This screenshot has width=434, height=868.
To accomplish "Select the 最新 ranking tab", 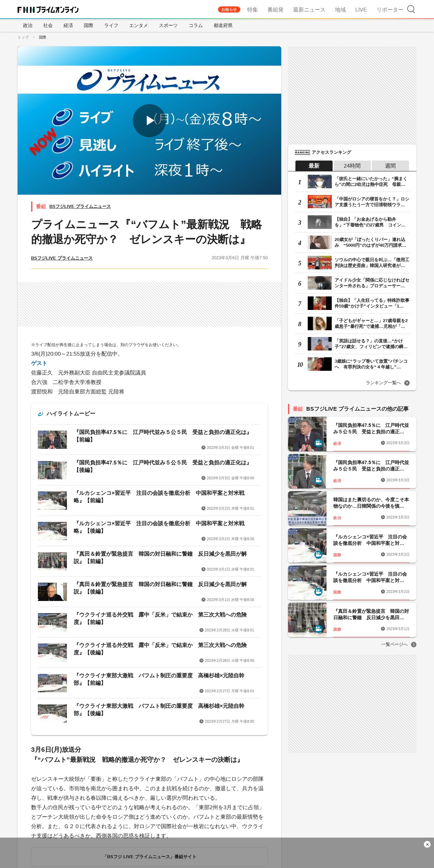I will click(x=314, y=166).
